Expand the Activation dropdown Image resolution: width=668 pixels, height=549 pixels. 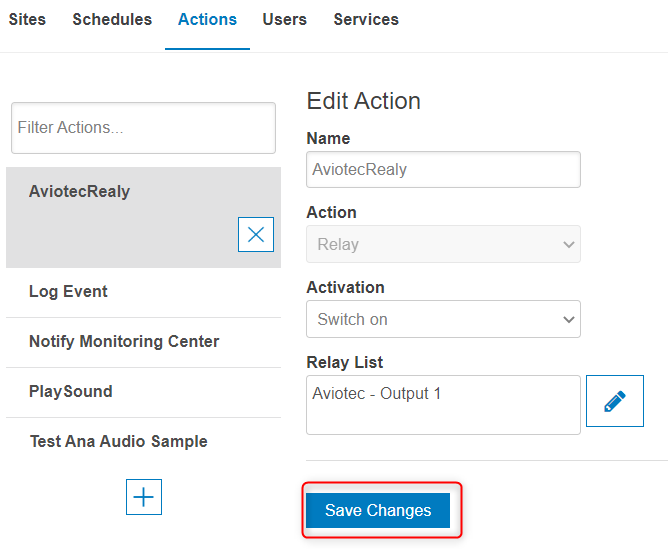[443, 320]
